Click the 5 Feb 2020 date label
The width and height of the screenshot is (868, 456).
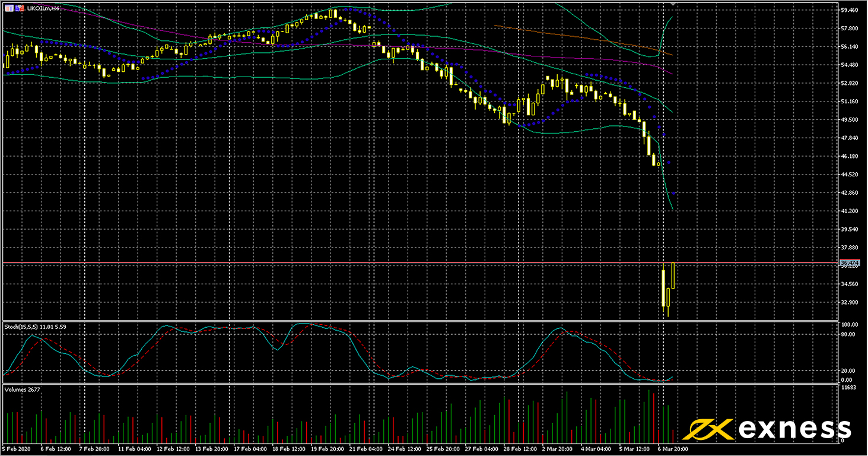tap(15, 449)
